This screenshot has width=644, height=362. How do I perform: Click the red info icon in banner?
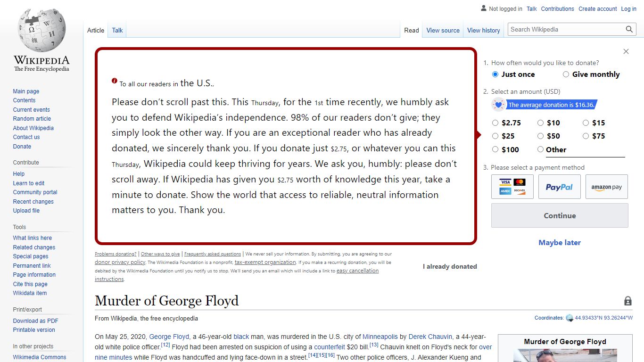(x=115, y=81)
